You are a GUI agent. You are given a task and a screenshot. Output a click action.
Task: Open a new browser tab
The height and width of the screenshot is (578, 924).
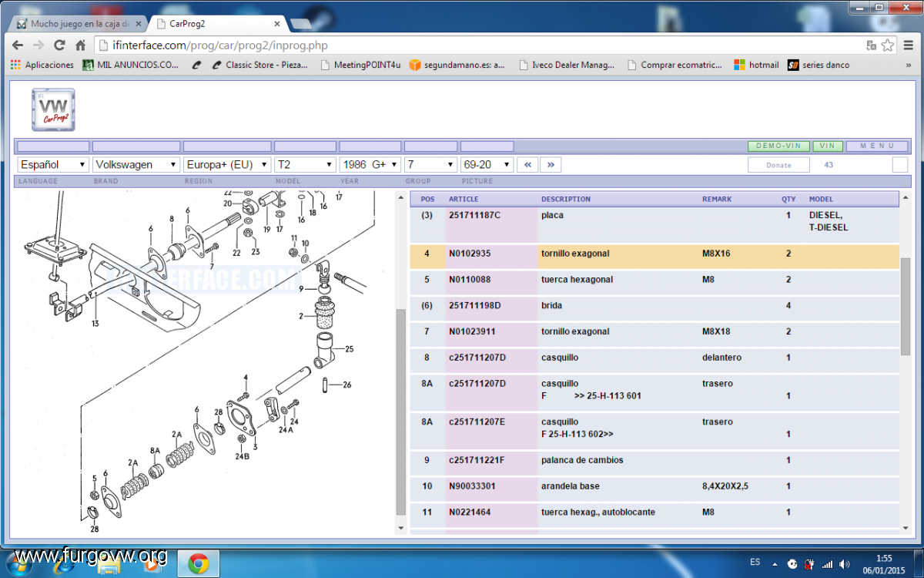301,24
